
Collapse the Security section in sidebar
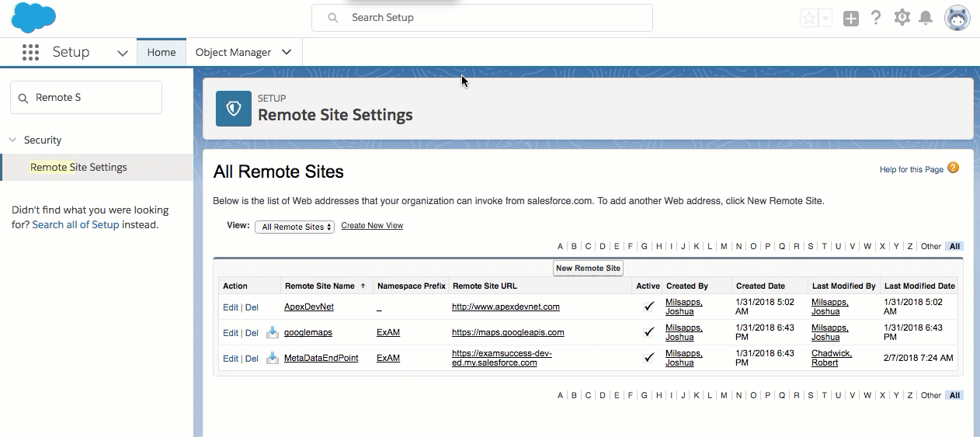(12, 140)
